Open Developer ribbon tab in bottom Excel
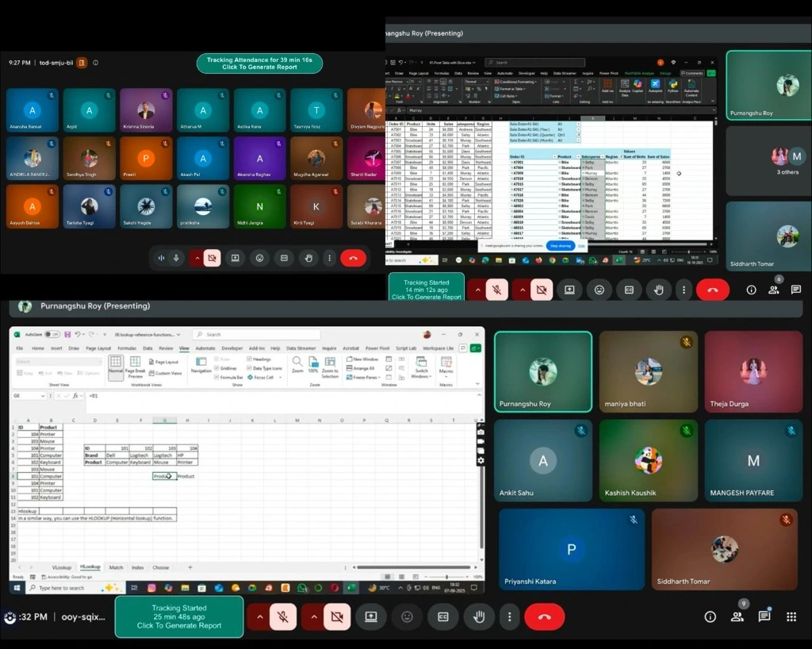Screen dimensions: 812x649 coord(232,348)
